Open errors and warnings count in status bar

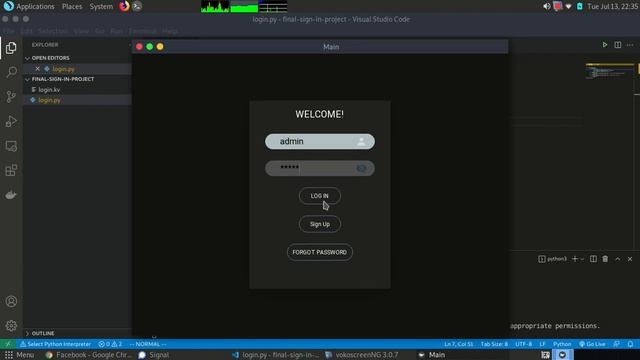[x=110, y=344]
